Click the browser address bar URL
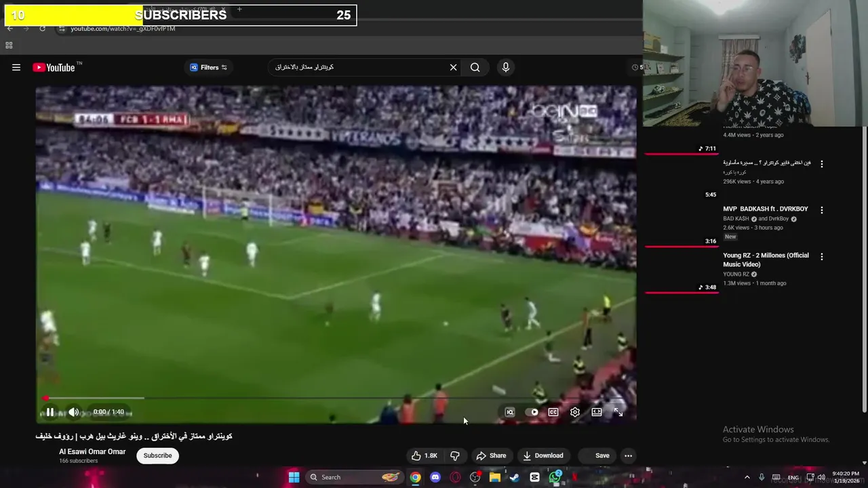 (x=123, y=28)
